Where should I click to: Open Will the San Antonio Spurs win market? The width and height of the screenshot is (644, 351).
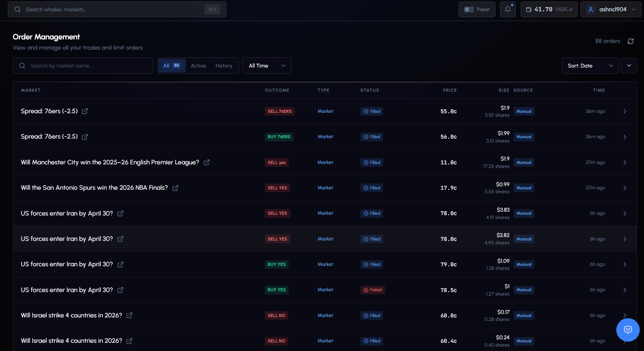click(94, 188)
